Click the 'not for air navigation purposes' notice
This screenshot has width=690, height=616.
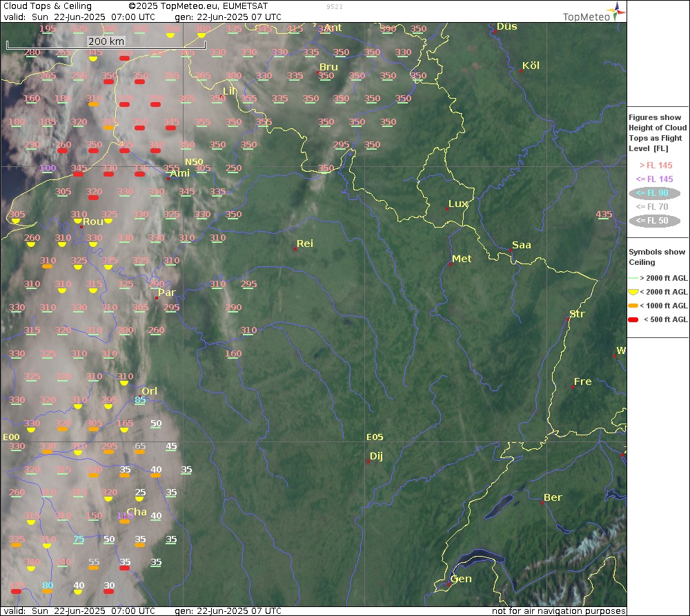[x=558, y=610]
